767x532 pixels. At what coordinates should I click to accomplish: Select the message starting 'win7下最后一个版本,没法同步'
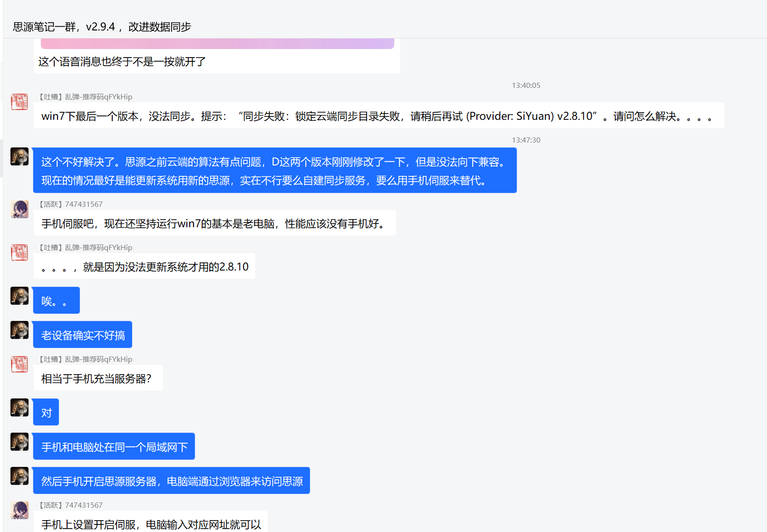[x=379, y=116]
